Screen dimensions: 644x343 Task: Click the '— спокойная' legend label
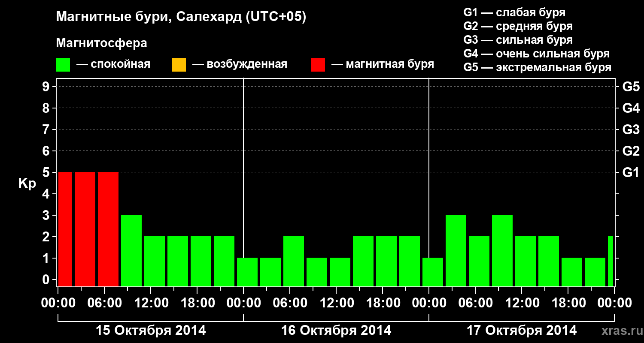point(113,65)
